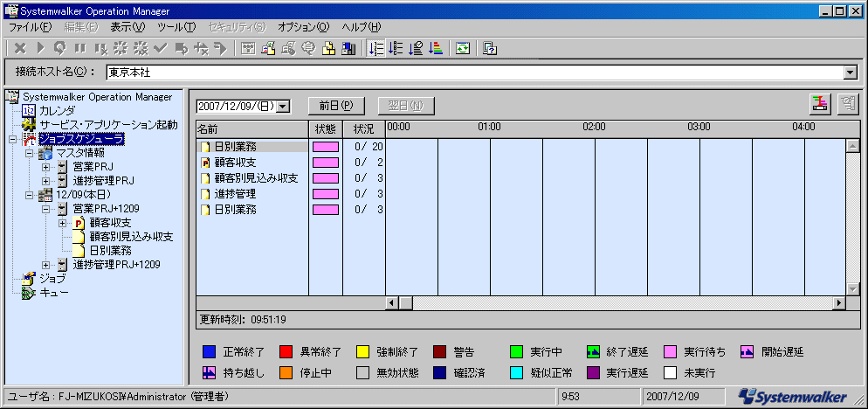This screenshot has width=868, height=409.
Task: Click the grayed icon right of Gantt icon
Action: (x=848, y=104)
